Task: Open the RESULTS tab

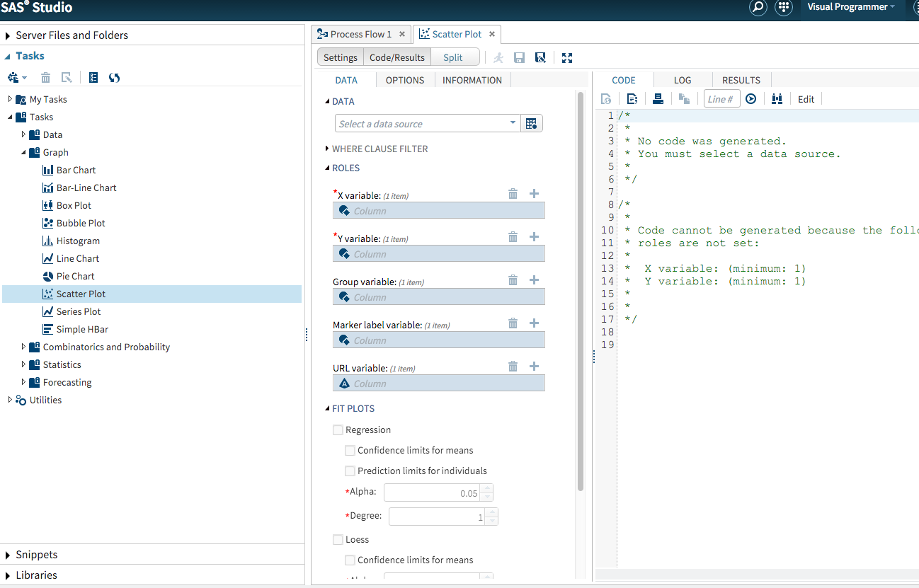Action: 741,80
